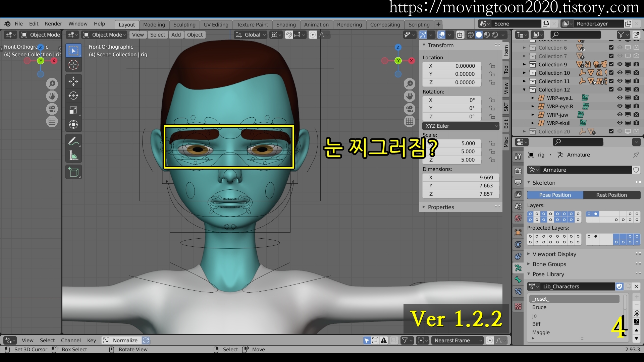Image resolution: width=644 pixels, height=362 pixels.
Task: Open the XYZ Euler rotation mode dropdown
Action: click(461, 126)
